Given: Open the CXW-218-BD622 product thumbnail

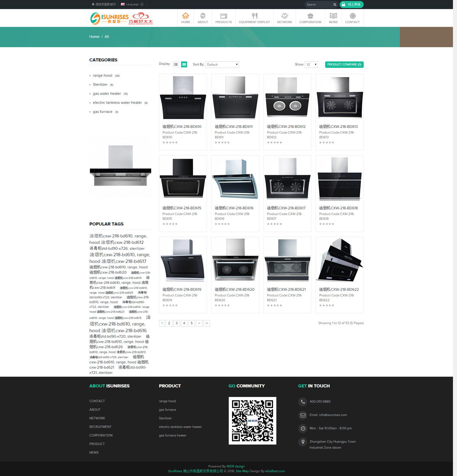Looking at the screenshot, I should (x=339, y=260).
